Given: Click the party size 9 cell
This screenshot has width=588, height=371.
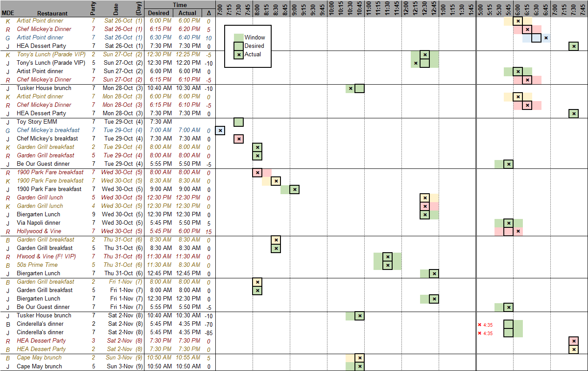Looking at the screenshot, I should (93, 215).
